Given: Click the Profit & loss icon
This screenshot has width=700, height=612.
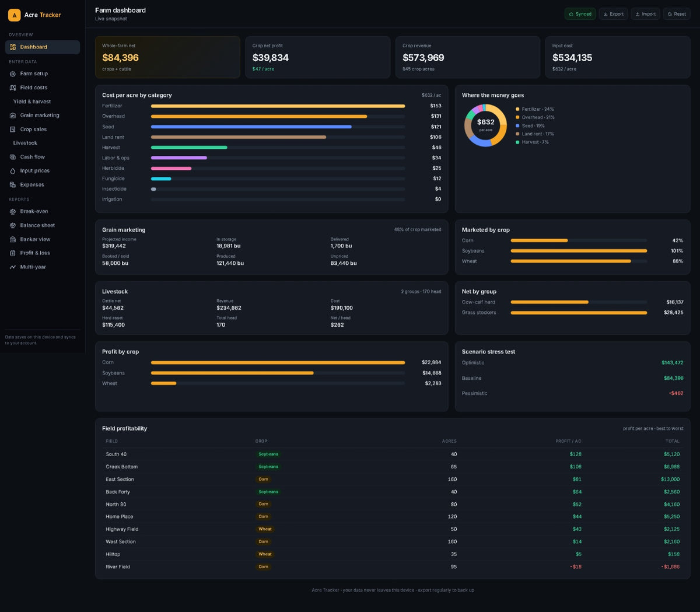Looking at the screenshot, I should pos(13,253).
